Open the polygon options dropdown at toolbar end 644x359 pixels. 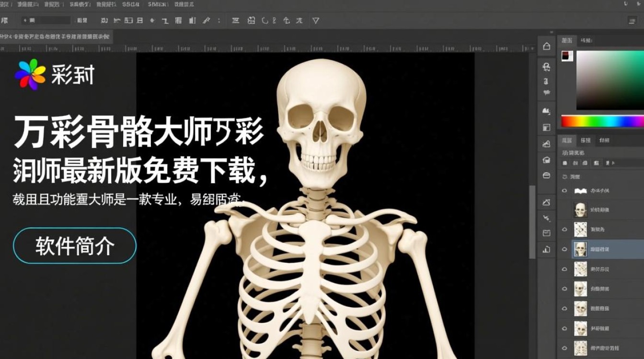(316, 21)
